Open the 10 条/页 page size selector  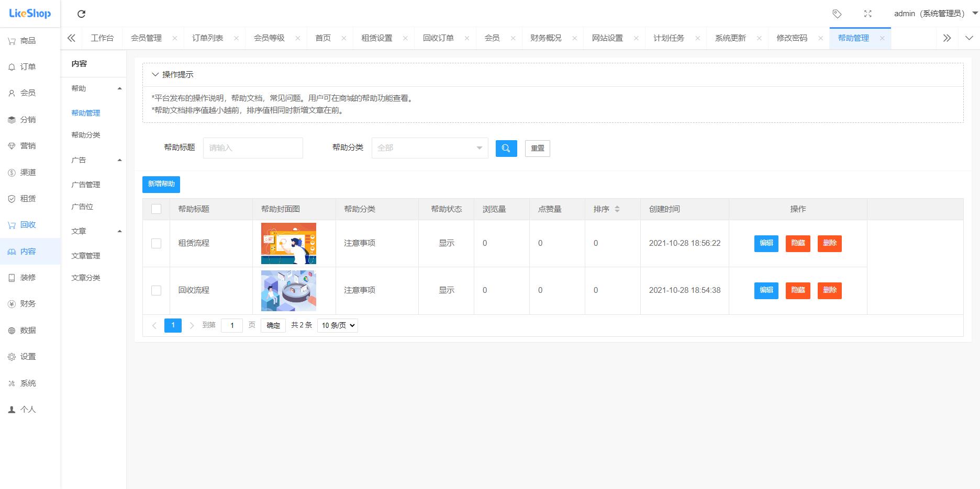pyautogui.click(x=338, y=325)
